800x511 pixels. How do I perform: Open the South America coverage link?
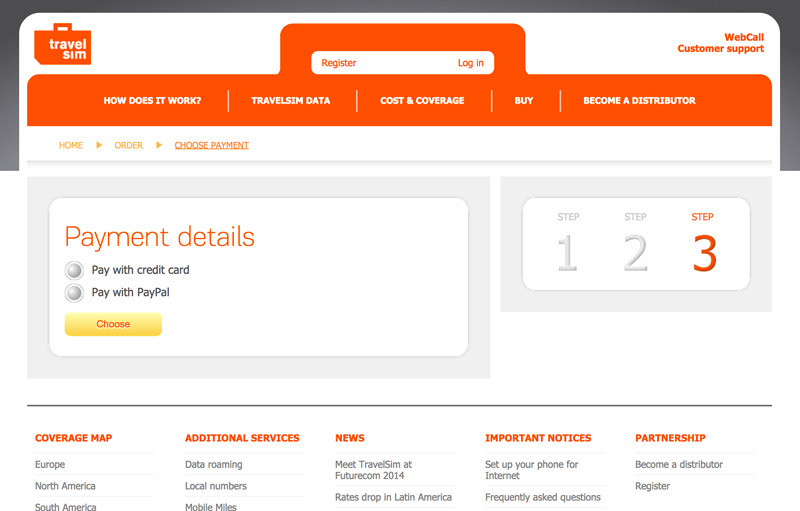click(x=65, y=507)
